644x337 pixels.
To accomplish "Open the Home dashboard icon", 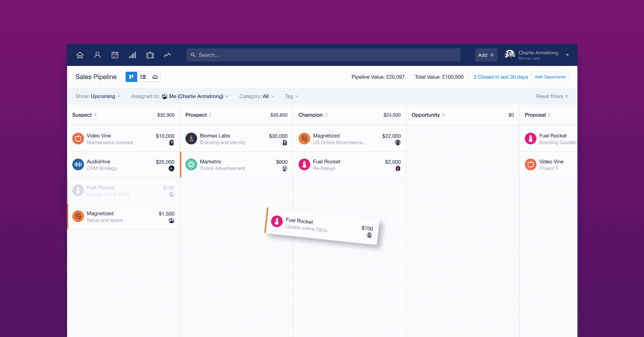I will click(x=80, y=55).
